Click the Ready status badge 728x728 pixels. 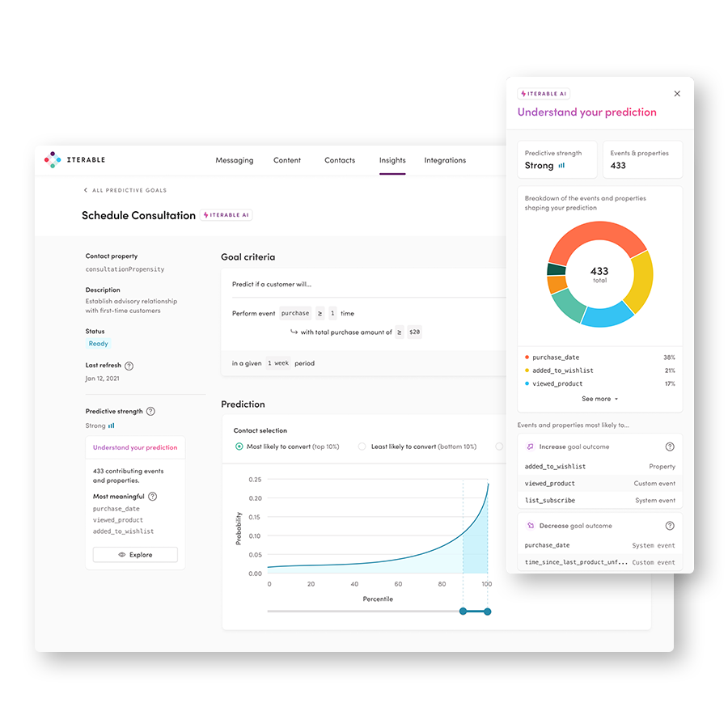tap(99, 344)
